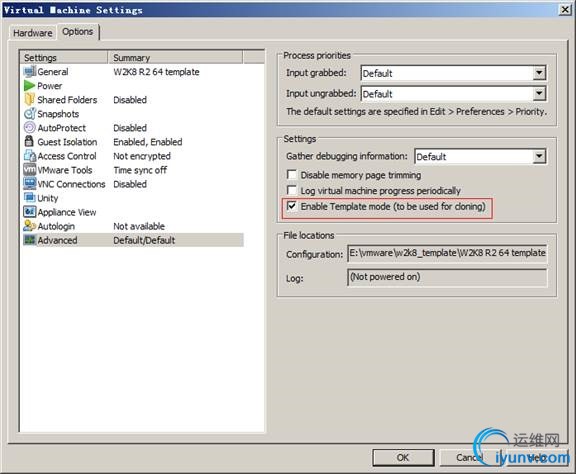Viewport: 576px width, 474px height.
Task: Select the Power row label
Action: (x=50, y=86)
